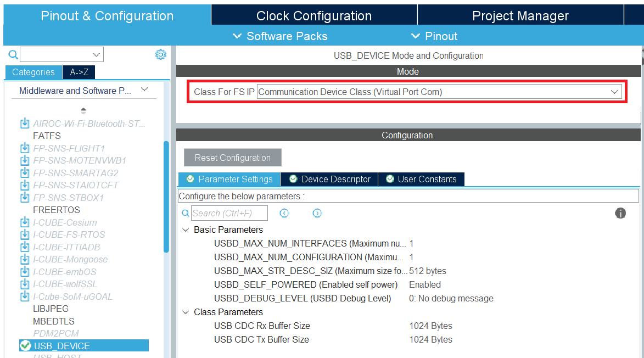Screen dimensions: 644x358
Task: Collapse Middleware and Software Packs category
Action: (x=144, y=90)
